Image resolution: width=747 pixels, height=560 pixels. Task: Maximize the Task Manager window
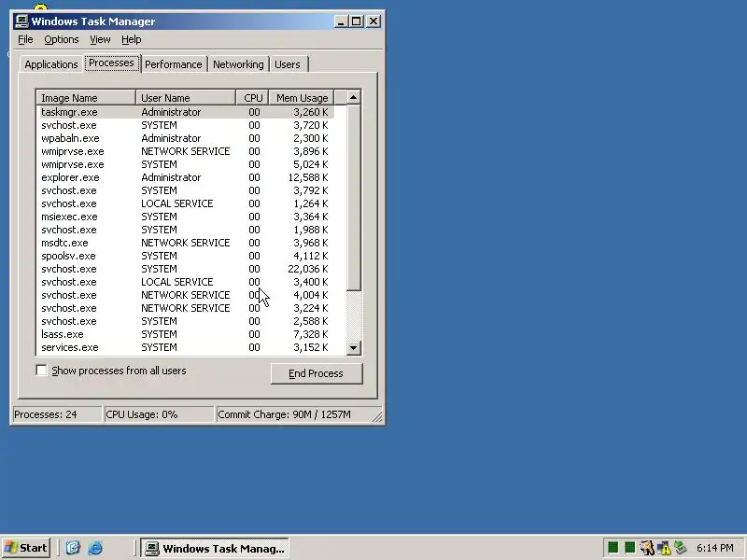coord(357,21)
